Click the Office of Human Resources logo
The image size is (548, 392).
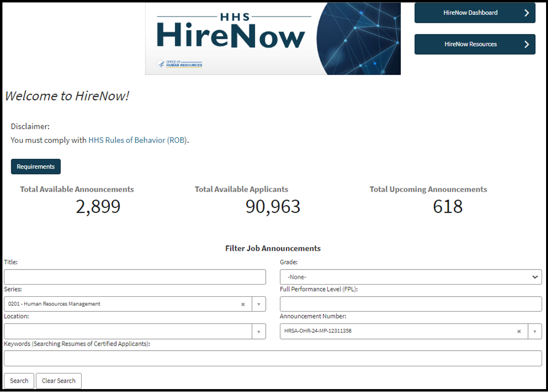180,63
